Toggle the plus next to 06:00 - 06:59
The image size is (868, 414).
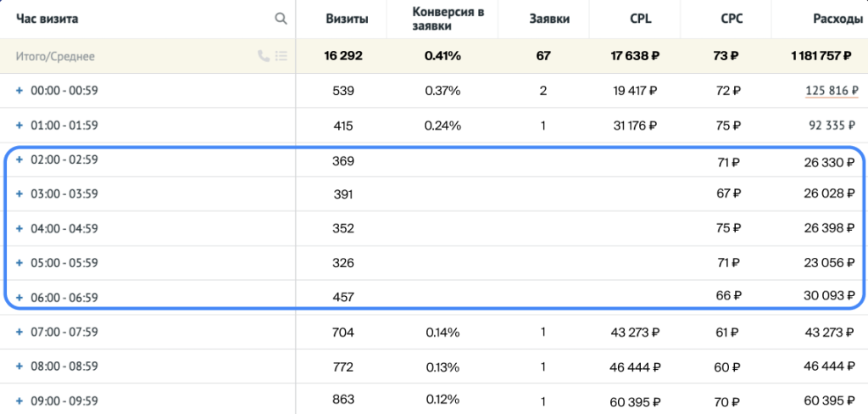coord(19,297)
